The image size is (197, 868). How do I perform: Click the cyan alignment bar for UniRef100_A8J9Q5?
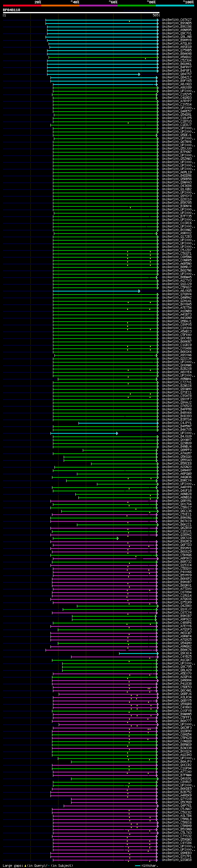[97, 291]
